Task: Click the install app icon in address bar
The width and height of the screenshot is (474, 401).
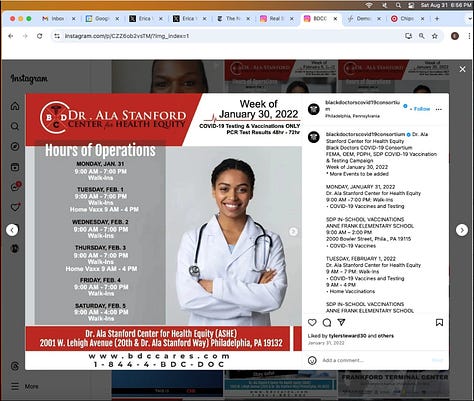Action: click(x=408, y=36)
